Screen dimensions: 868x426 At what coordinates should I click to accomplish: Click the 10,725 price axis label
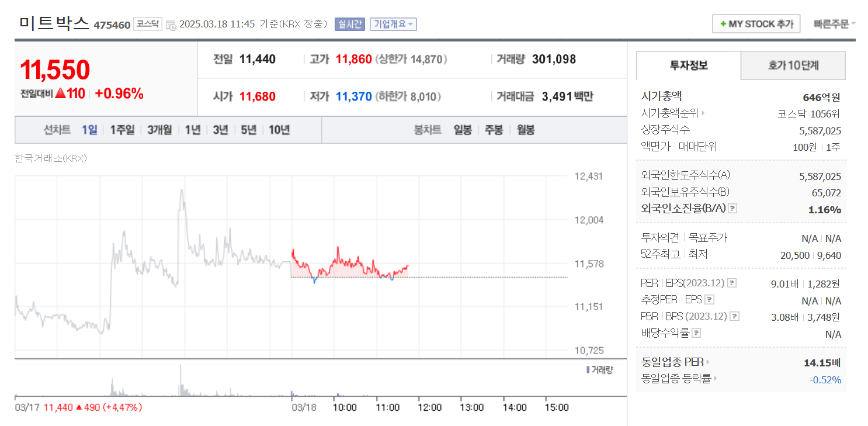coord(588,350)
